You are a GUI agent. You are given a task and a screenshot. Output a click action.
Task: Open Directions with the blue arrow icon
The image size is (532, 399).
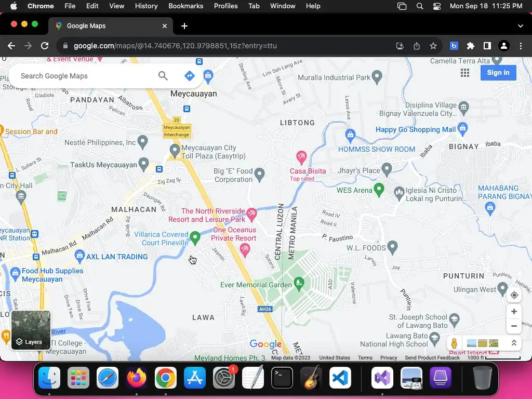pos(189,76)
